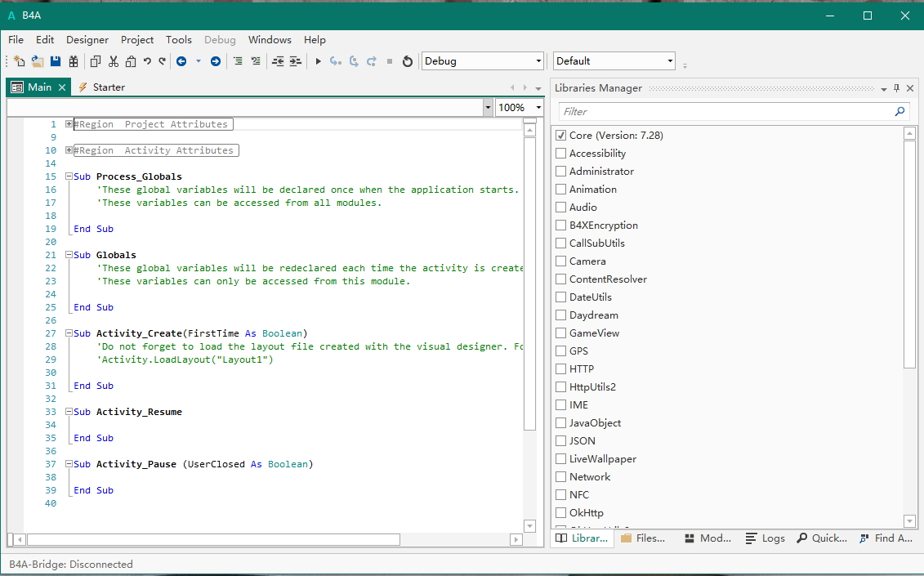Screen dimensions: 924x576
Task: Click the Cut scissors icon
Action: [113, 61]
